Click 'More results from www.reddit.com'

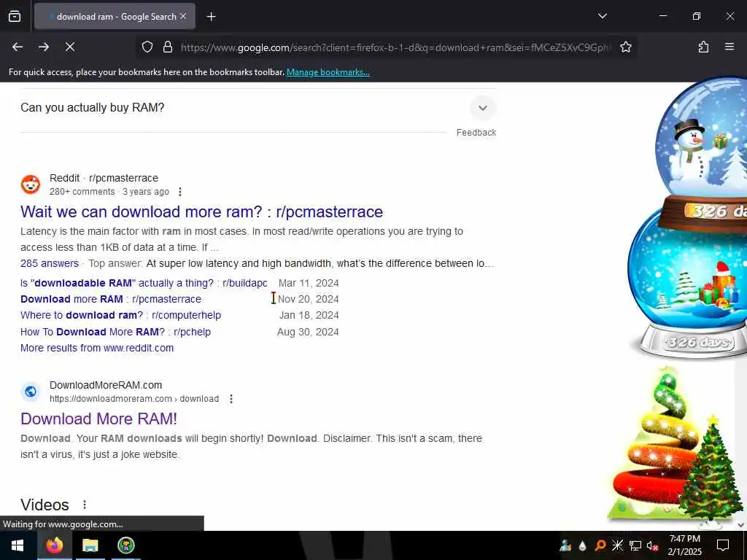click(x=97, y=348)
